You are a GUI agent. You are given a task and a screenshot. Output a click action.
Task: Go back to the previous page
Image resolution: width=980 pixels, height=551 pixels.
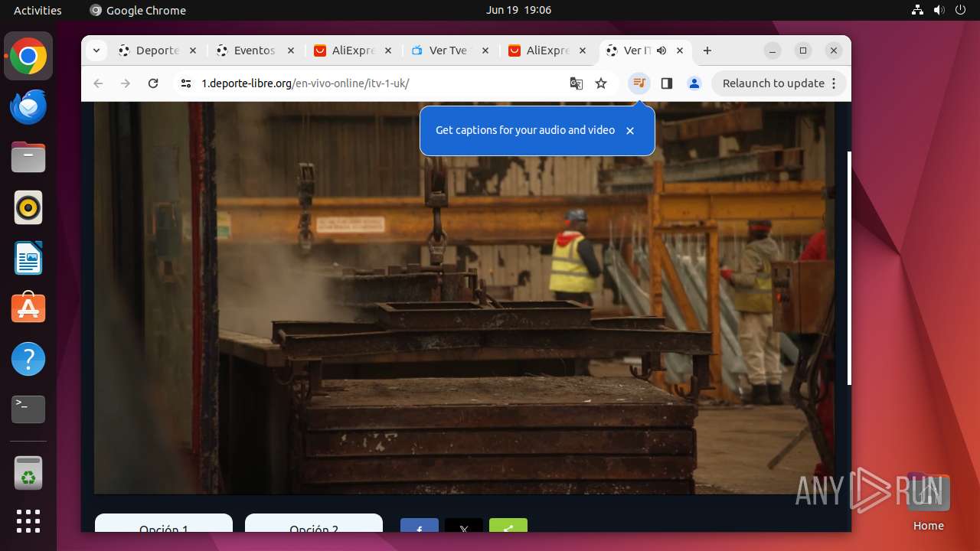pos(98,83)
